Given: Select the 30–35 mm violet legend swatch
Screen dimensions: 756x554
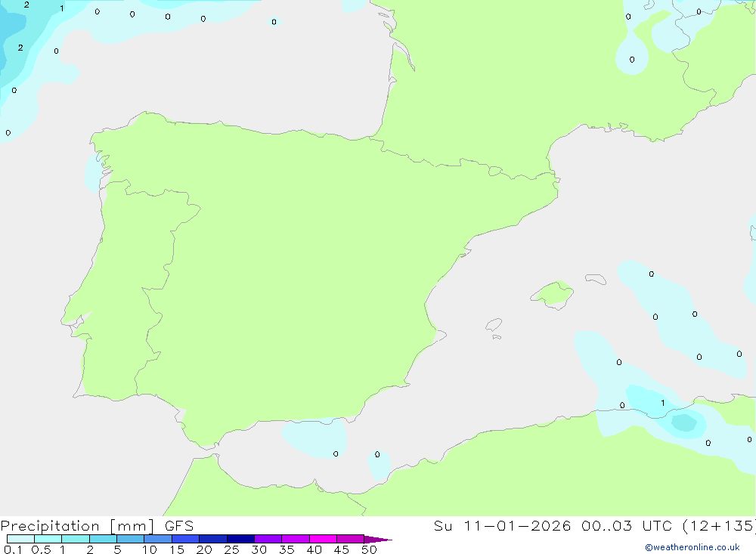Looking at the screenshot, I should click(x=268, y=539).
